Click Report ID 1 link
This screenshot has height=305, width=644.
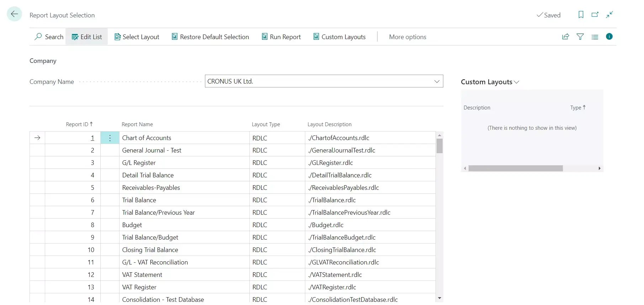click(93, 138)
